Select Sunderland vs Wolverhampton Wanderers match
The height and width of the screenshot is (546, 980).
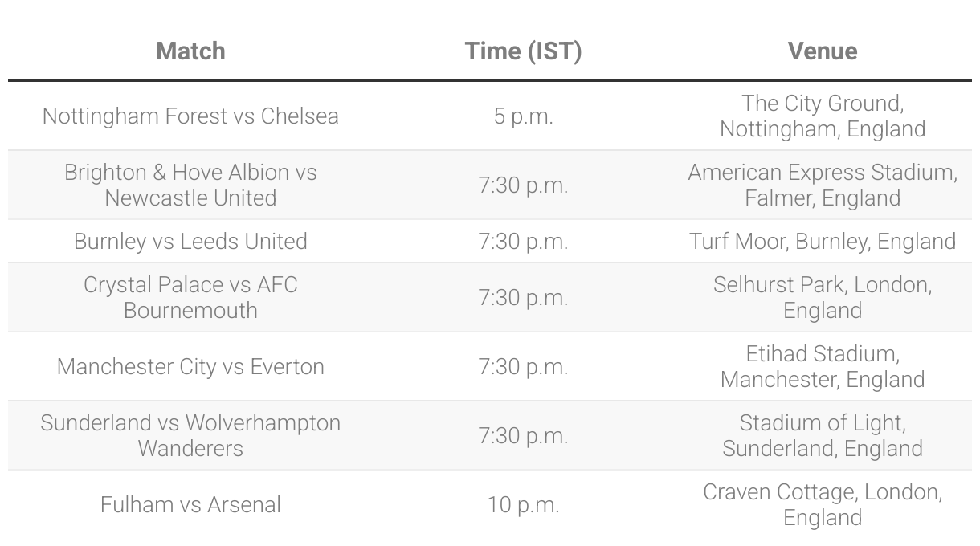pyautogui.click(x=190, y=435)
